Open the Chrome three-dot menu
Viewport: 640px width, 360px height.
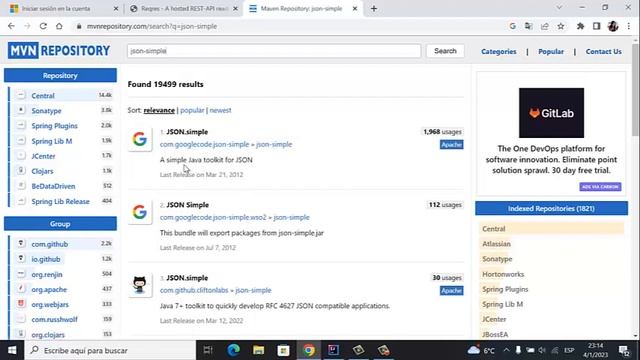coord(629,26)
